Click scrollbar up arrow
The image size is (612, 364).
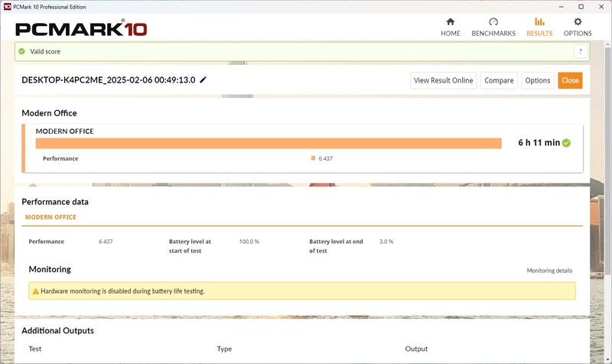607,44
